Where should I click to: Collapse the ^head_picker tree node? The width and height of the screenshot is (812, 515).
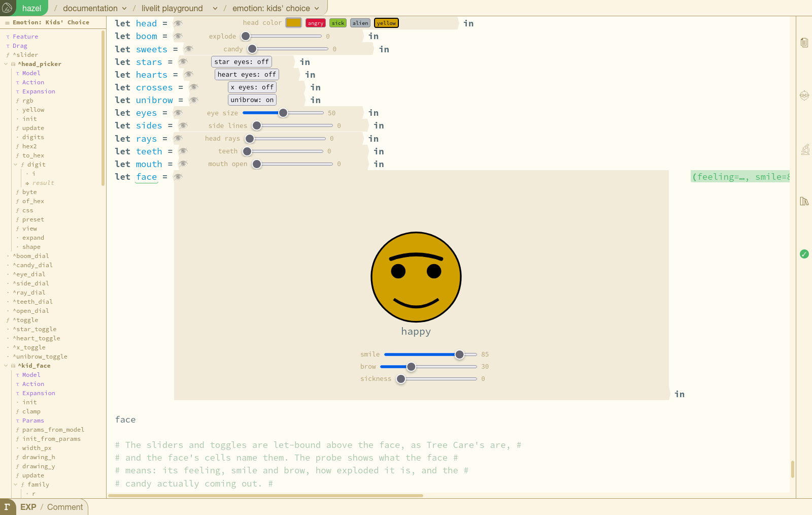[x=6, y=64]
